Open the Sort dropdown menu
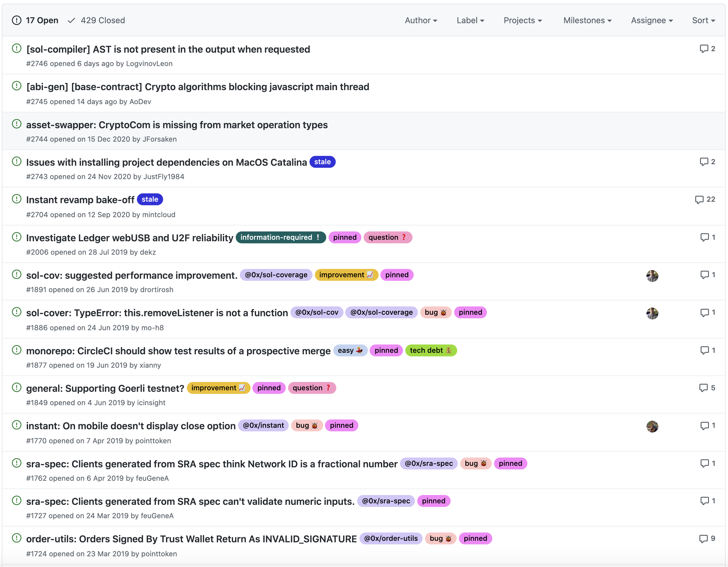The height and width of the screenshot is (567, 728). (703, 20)
